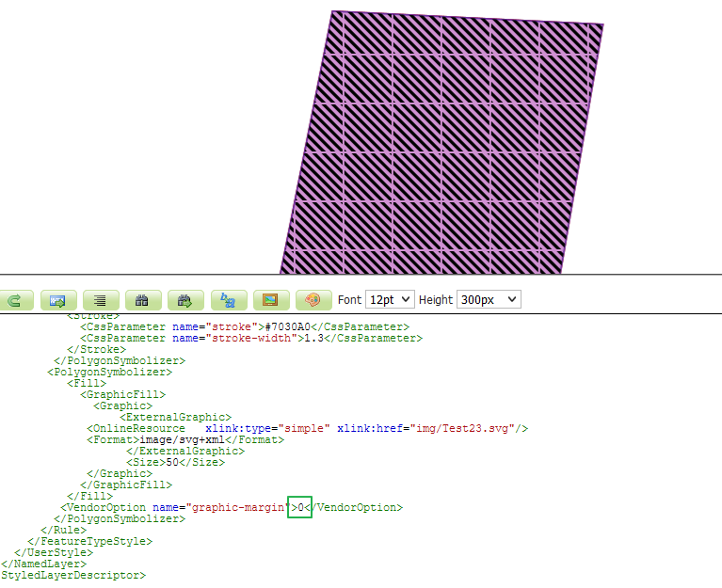Click the stroke-width value 1.3
The width and height of the screenshot is (722, 588).
(x=314, y=338)
